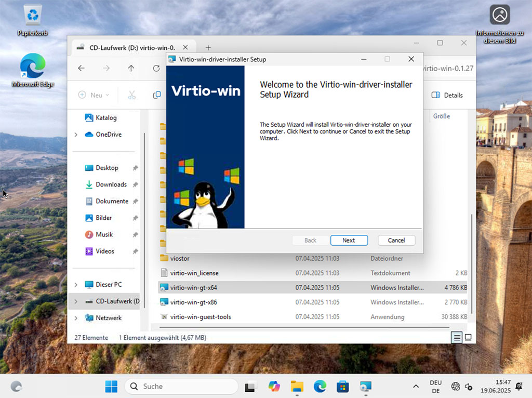Select Dieser PC in navigation pane
The width and height of the screenshot is (532, 398).
click(x=109, y=284)
